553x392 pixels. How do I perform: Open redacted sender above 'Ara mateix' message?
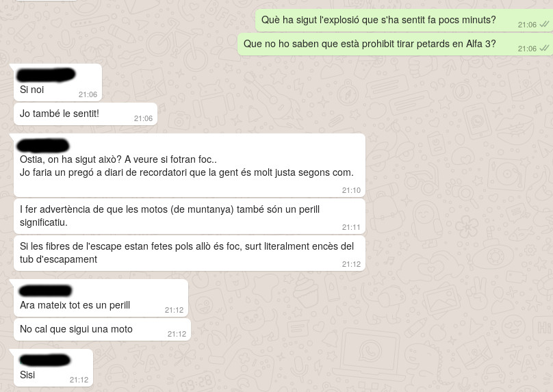click(45, 291)
